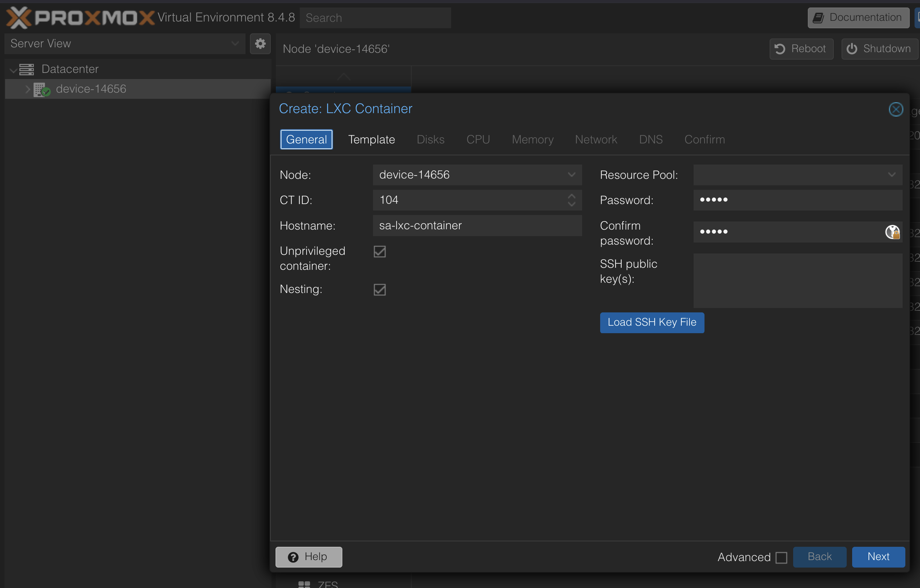The width and height of the screenshot is (920, 588).
Task: Click the Datacenter server icon
Action: [x=27, y=69]
